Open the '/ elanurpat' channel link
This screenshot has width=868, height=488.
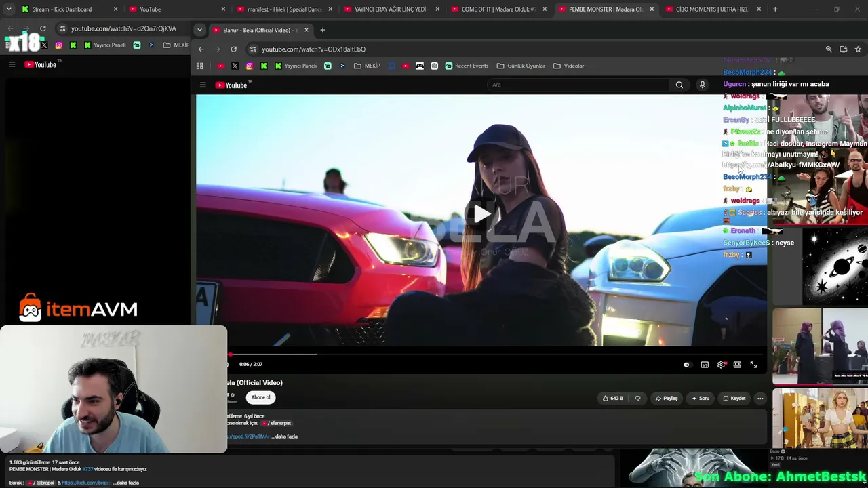pos(277,423)
